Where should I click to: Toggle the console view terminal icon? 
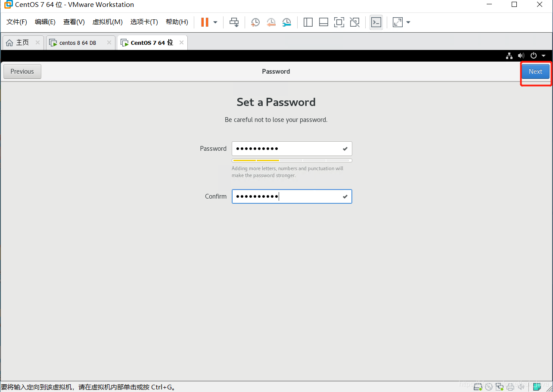click(x=376, y=22)
